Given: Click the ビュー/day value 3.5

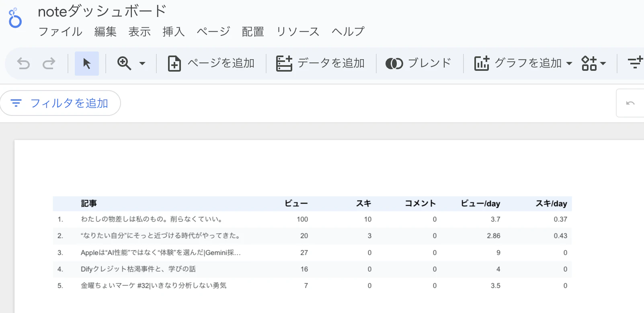Looking at the screenshot, I should (496, 286).
